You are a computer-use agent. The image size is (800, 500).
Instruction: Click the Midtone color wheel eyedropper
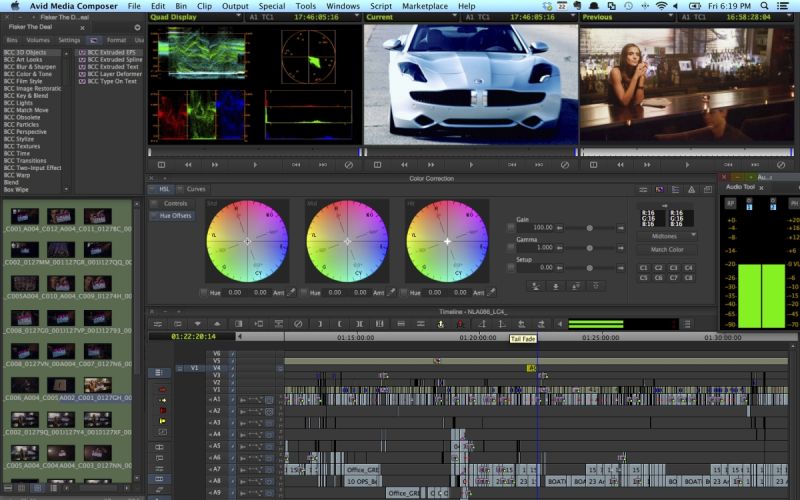click(x=391, y=292)
